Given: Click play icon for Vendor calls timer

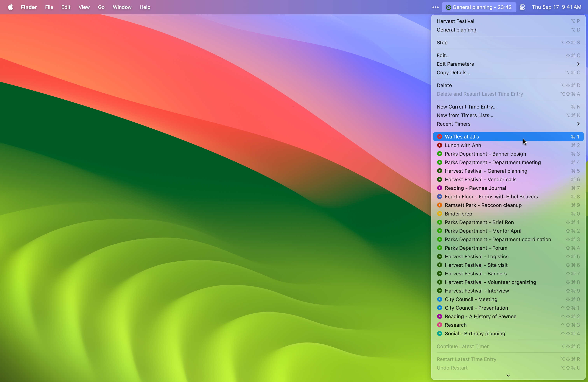Looking at the screenshot, I should click(x=439, y=179).
